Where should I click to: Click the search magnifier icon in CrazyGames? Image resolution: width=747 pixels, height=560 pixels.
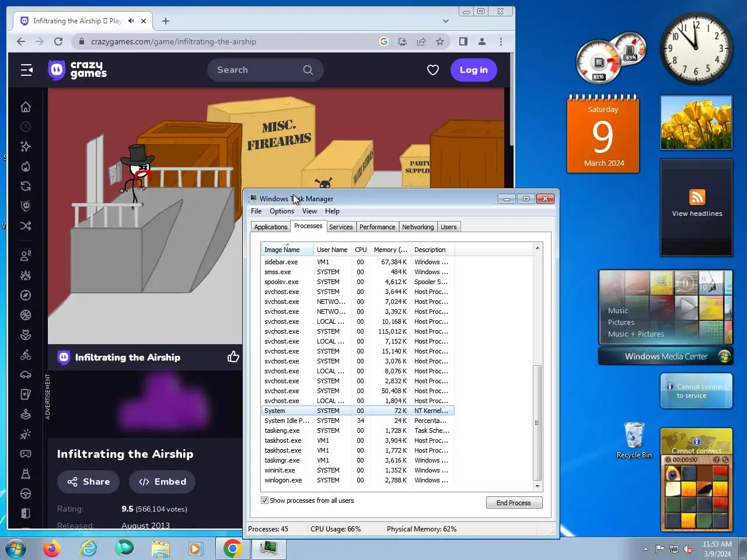pyautogui.click(x=308, y=70)
